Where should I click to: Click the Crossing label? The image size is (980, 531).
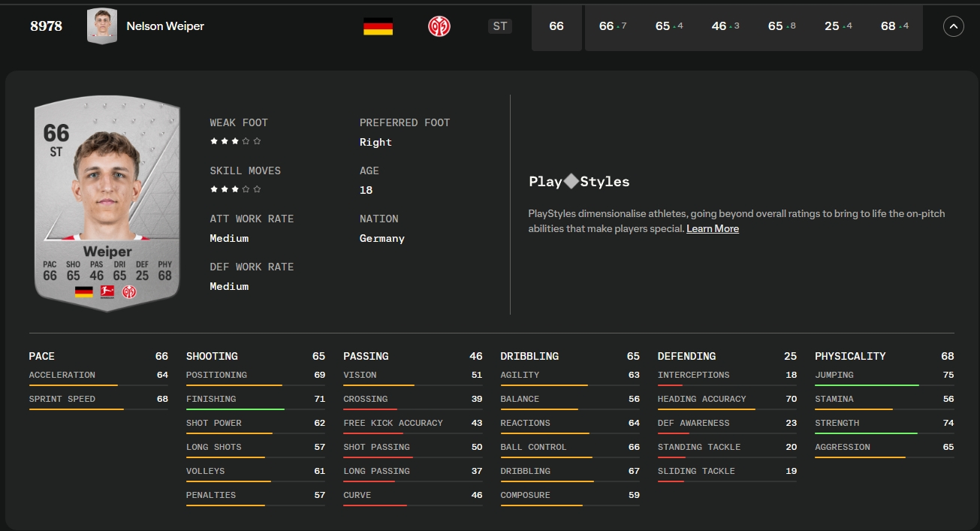[366, 399]
